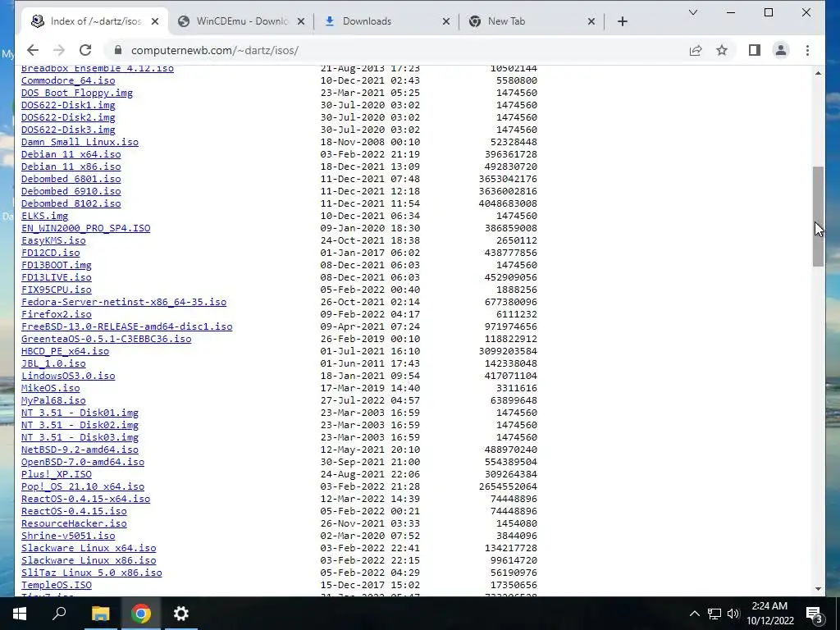Download MikeOS.iso
This screenshot has width=840, height=630.
tap(50, 388)
